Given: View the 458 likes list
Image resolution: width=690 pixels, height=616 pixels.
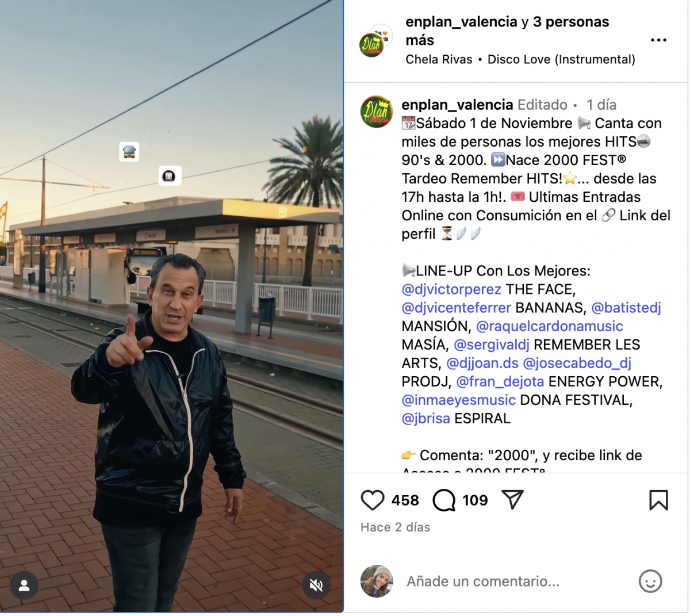Looking at the screenshot, I should point(405,500).
